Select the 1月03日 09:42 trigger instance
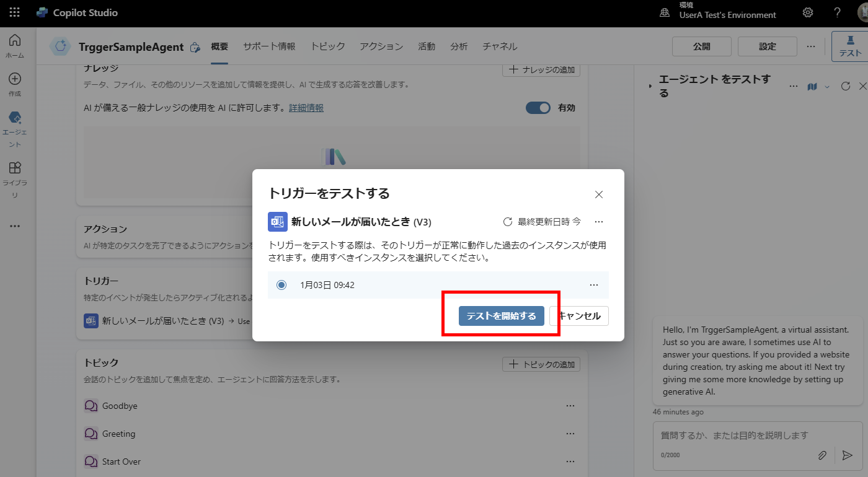Screen dimensions: 868x477 (x=281, y=284)
